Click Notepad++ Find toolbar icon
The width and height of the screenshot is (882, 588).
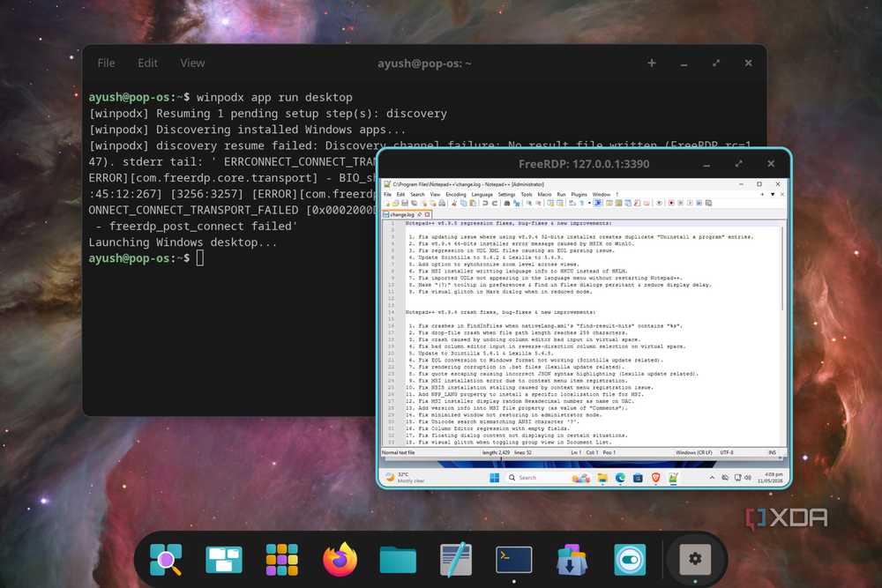click(507, 203)
